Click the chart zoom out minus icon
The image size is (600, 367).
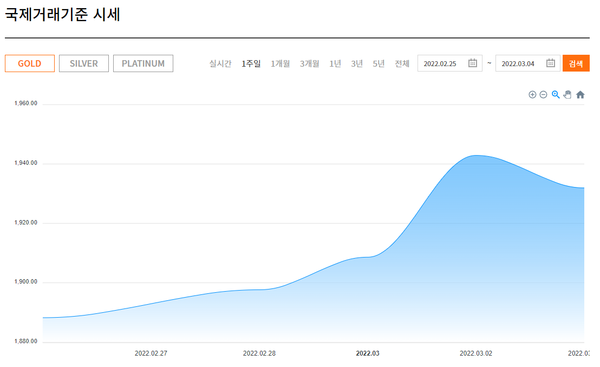tap(543, 95)
